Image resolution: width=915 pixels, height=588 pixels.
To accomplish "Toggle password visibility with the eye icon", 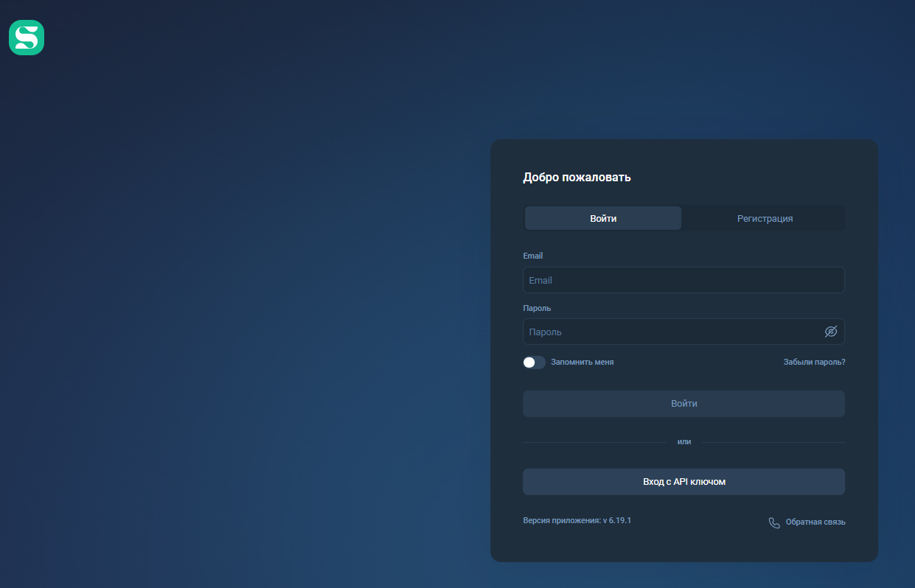I will click(830, 332).
